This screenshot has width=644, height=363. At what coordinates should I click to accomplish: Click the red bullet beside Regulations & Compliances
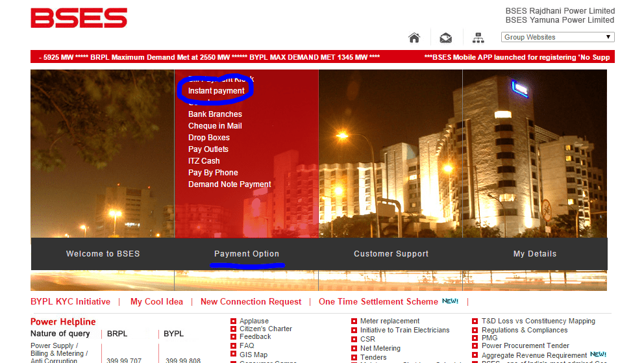[x=475, y=330]
